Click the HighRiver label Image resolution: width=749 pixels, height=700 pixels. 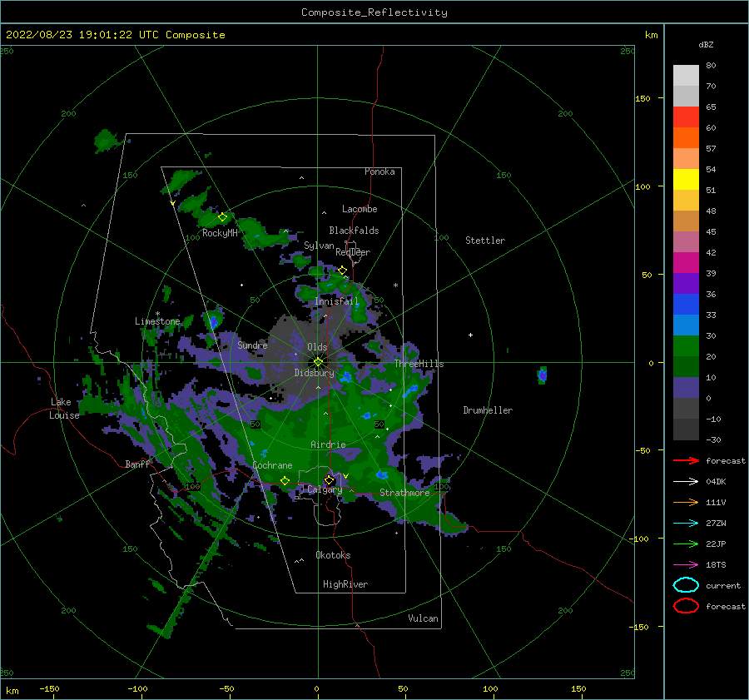pos(345,584)
